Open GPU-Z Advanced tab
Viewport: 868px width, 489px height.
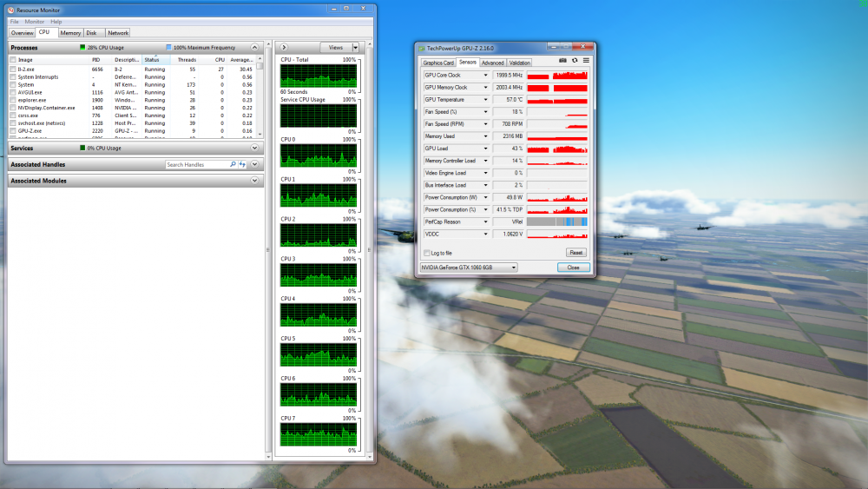tap(492, 63)
